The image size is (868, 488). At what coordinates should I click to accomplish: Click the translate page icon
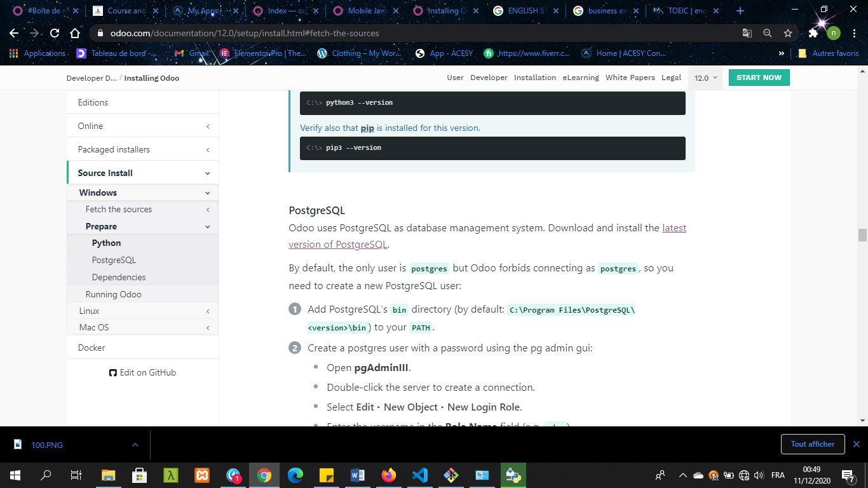click(x=747, y=33)
